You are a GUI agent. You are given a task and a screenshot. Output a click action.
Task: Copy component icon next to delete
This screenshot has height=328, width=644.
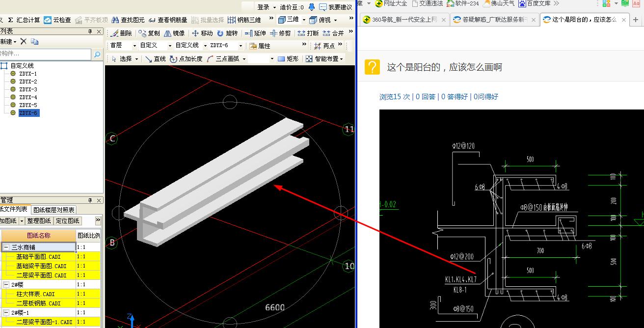coord(34,41)
